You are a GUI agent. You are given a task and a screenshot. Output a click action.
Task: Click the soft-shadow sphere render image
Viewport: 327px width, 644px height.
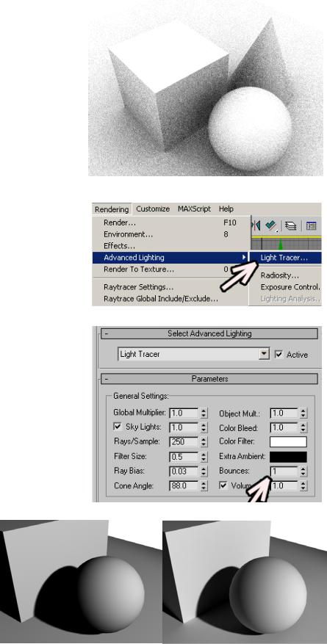tap(245, 582)
